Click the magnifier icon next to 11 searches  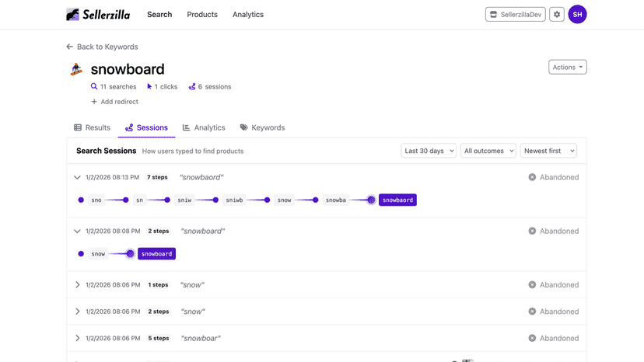pyautogui.click(x=94, y=86)
